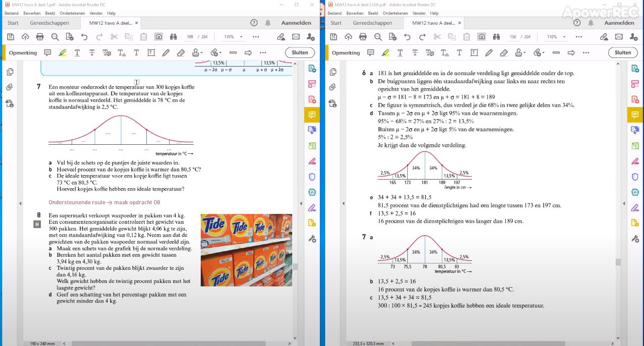
Task: Add sticky note tool in right window
Action: tap(370, 52)
